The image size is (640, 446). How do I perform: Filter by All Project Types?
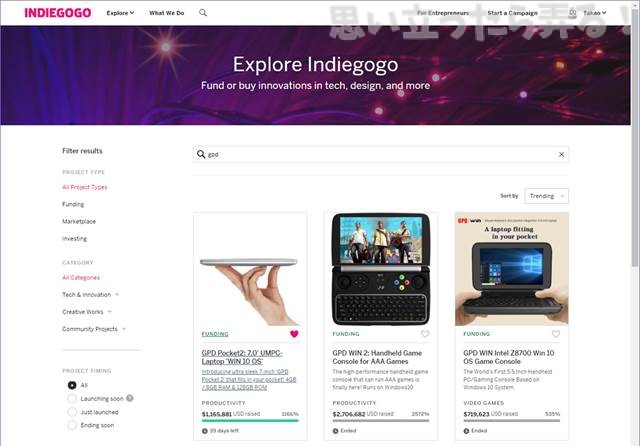(84, 187)
